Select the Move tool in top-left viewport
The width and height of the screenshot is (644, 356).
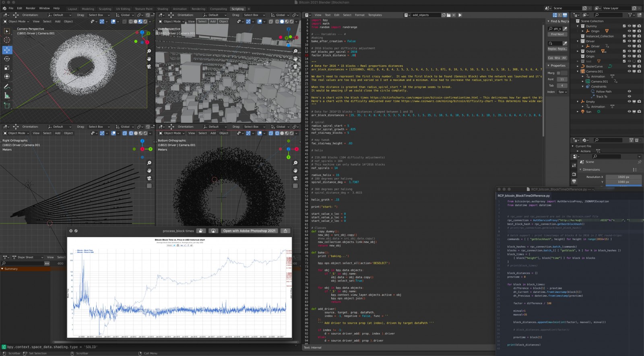[7, 50]
